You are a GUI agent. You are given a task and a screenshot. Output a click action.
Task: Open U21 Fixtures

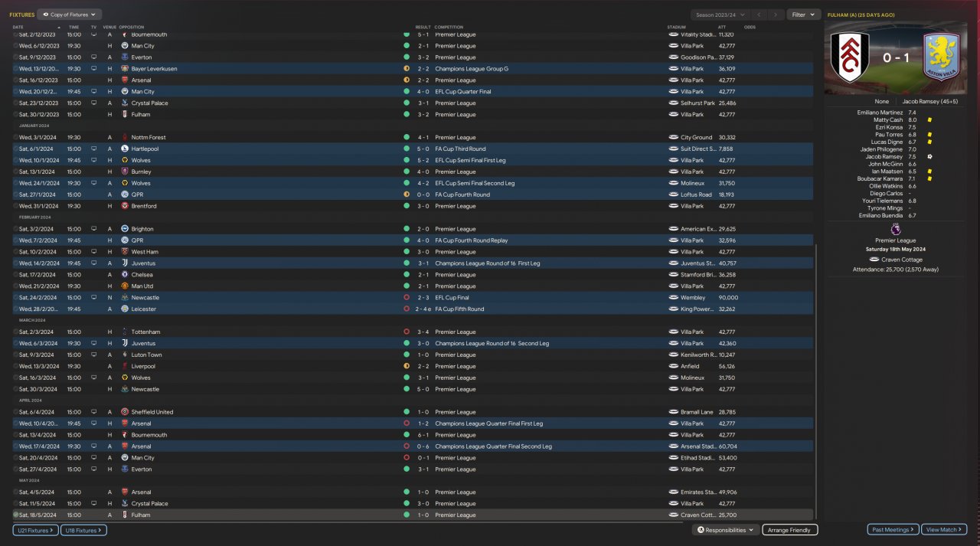click(x=34, y=530)
